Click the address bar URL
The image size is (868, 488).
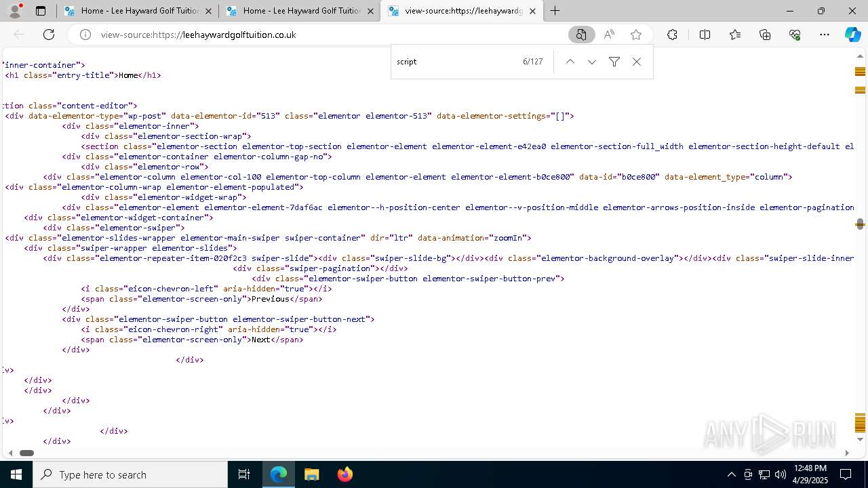tap(198, 35)
